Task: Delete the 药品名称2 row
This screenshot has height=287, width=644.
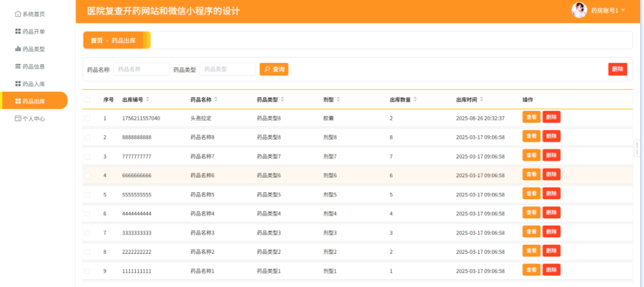Action: click(551, 251)
